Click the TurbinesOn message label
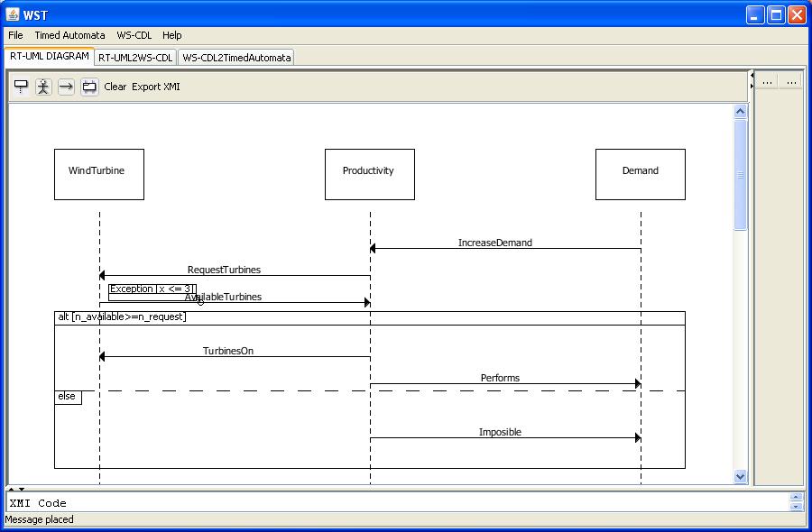The height and width of the screenshot is (532, 812). (x=228, y=351)
